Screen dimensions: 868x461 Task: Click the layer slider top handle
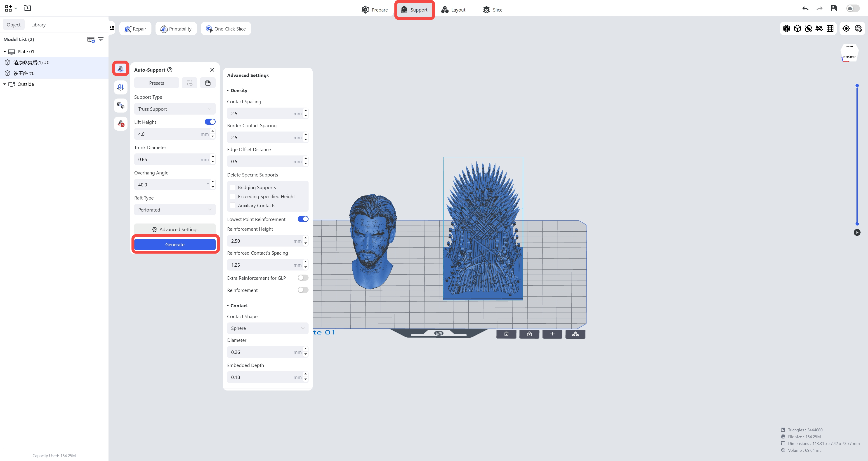point(857,86)
